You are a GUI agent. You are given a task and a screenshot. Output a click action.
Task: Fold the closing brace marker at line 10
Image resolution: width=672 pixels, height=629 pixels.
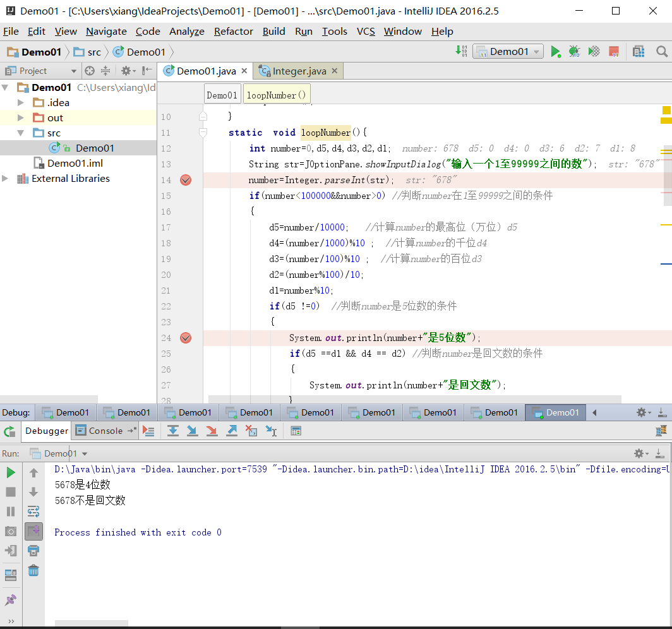203,116
